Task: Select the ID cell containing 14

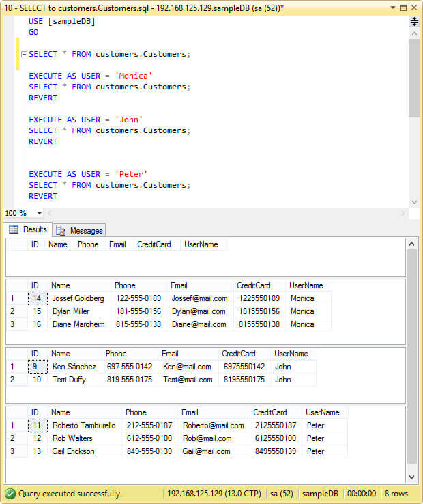Action: tap(37, 298)
